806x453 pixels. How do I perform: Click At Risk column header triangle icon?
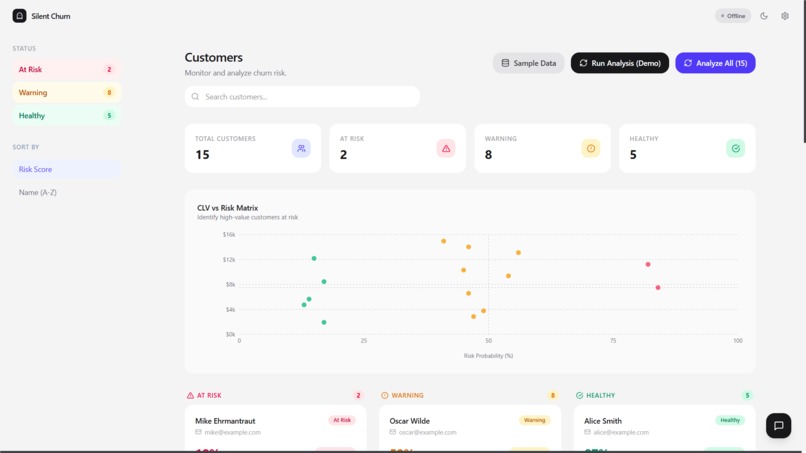click(190, 395)
